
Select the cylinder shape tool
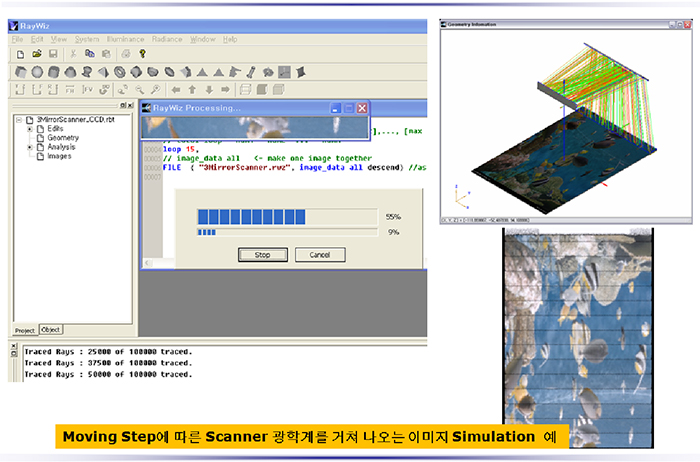pyautogui.click(x=53, y=71)
